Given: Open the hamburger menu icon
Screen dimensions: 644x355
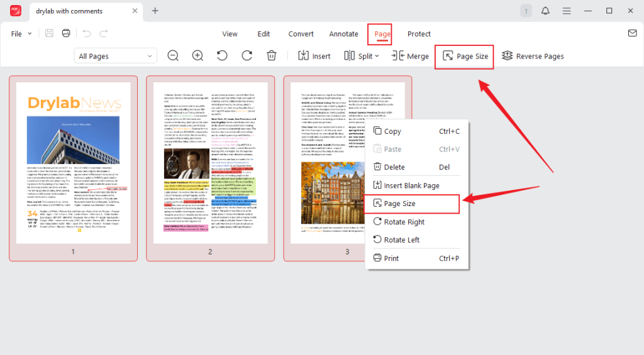Looking at the screenshot, I should pyautogui.click(x=567, y=11).
